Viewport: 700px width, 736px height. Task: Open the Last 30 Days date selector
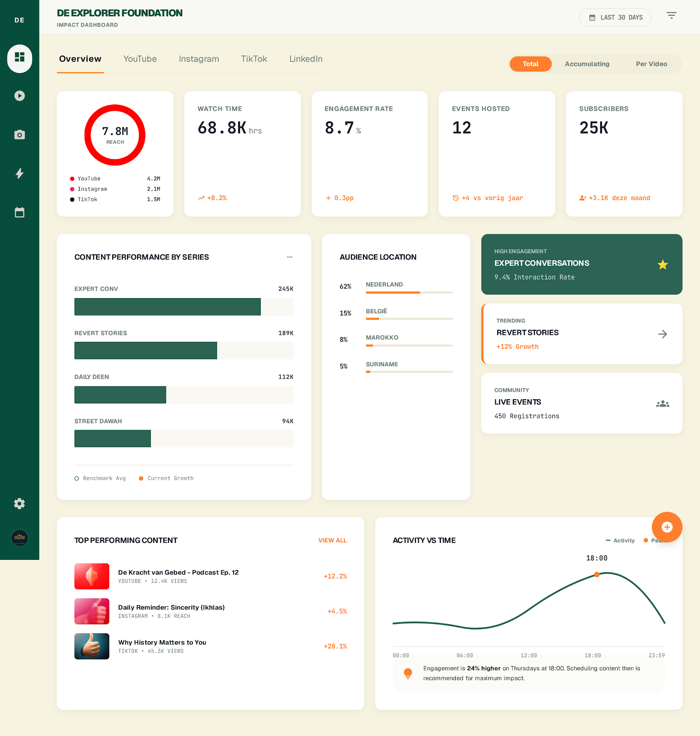pyautogui.click(x=615, y=17)
